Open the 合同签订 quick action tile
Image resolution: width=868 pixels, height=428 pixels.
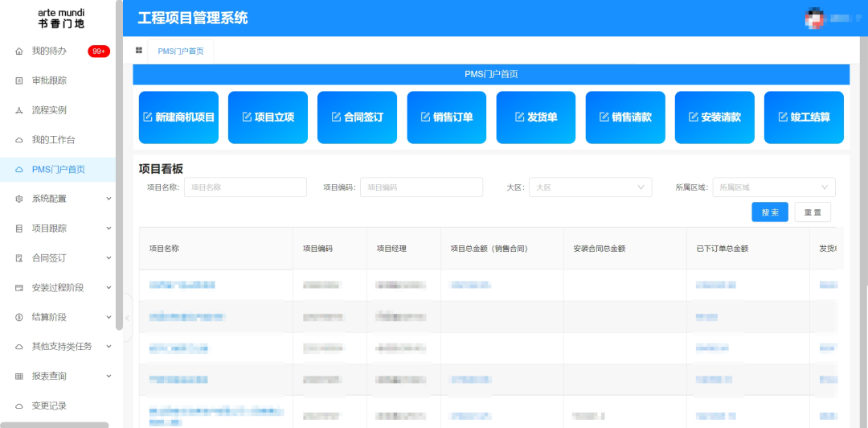point(357,117)
